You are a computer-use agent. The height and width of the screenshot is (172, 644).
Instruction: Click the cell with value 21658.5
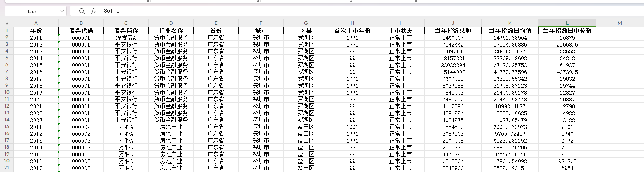point(567,45)
